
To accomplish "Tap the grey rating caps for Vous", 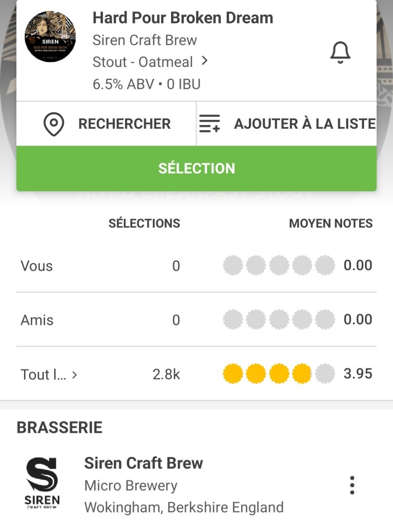I will [279, 265].
